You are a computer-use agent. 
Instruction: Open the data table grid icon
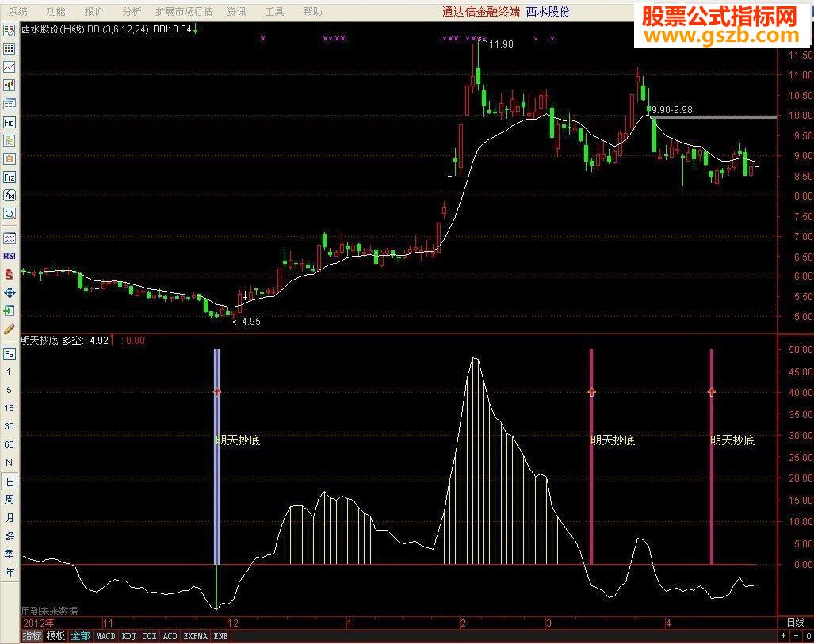(10, 49)
